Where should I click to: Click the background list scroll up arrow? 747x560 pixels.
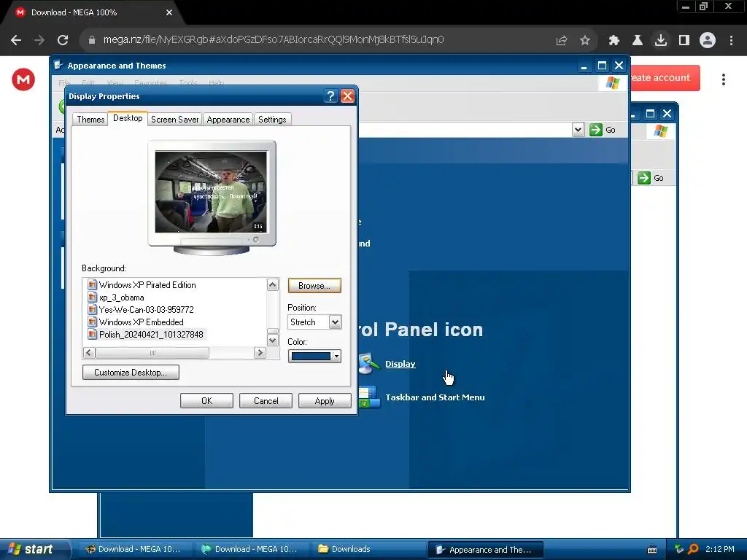click(273, 285)
